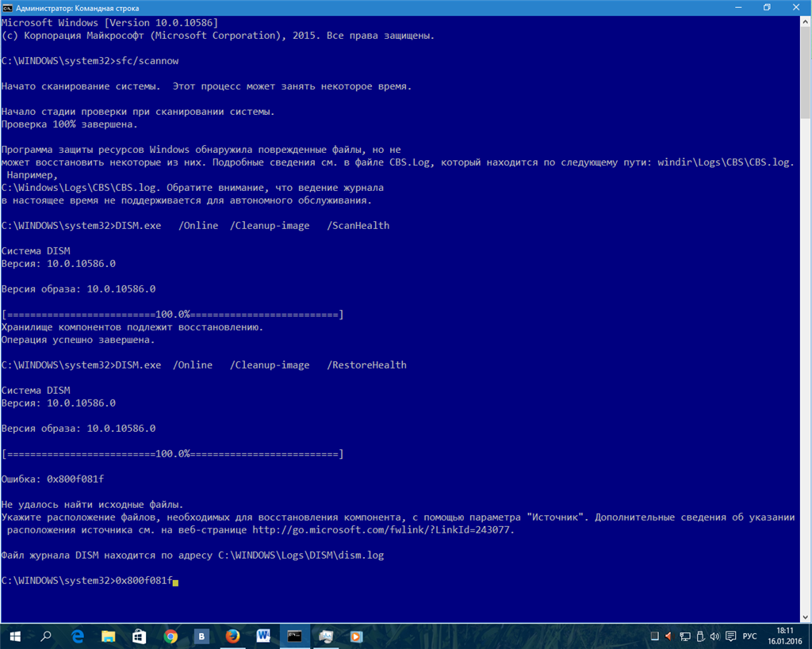Minimize the Command Prompt window

pos(738,7)
